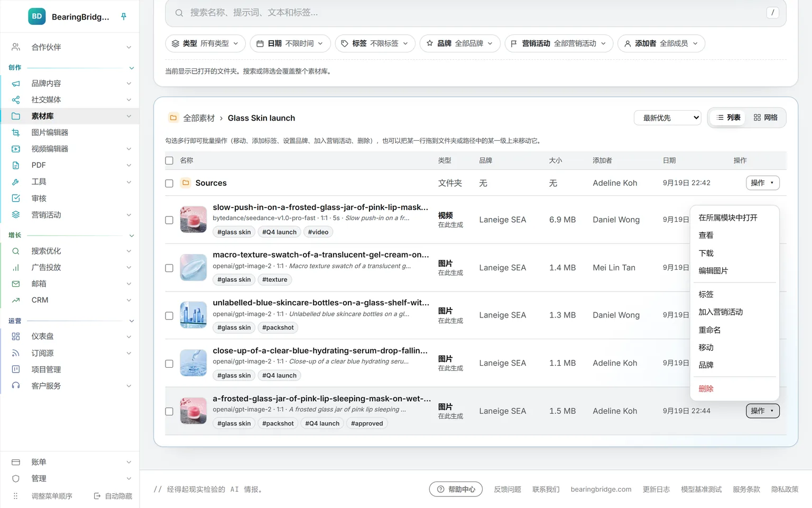Open the 品牌 全部品牌 filter dropdown
812x508 pixels.
click(x=460, y=43)
